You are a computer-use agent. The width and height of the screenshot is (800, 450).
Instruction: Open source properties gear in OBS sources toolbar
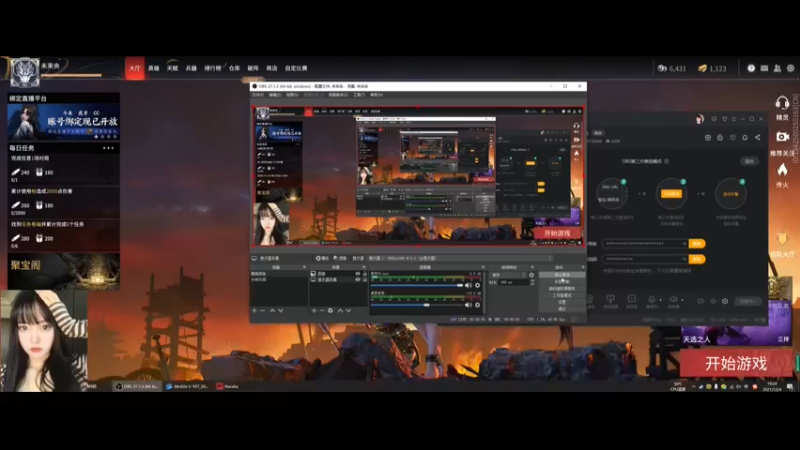point(330,310)
